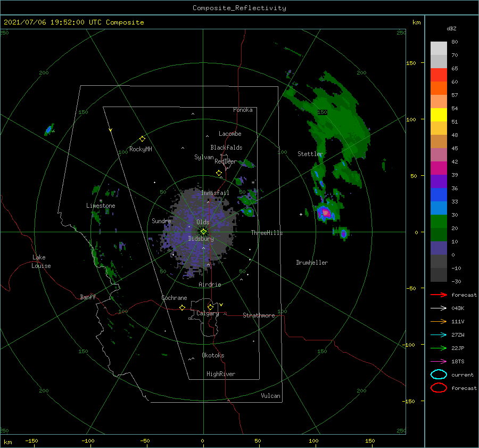The width and height of the screenshot is (479, 448).
Task: Click the Calgary city label
Action: 208,313
